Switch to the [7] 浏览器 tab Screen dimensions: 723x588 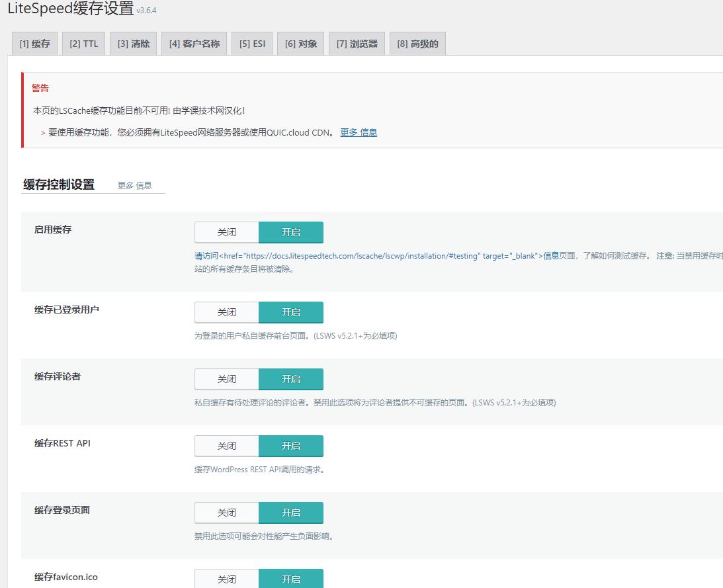point(357,44)
